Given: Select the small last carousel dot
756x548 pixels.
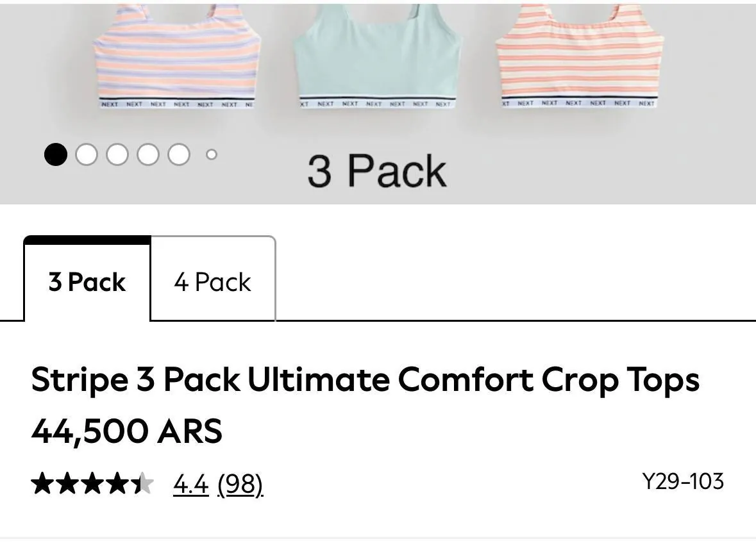Looking at the screenshot, I should pos(211,154).
